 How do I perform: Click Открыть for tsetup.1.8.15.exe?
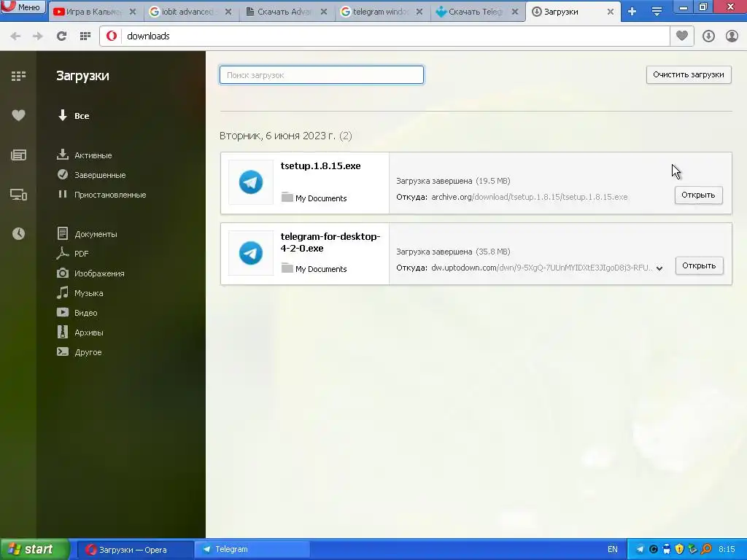tap(698, 195)
